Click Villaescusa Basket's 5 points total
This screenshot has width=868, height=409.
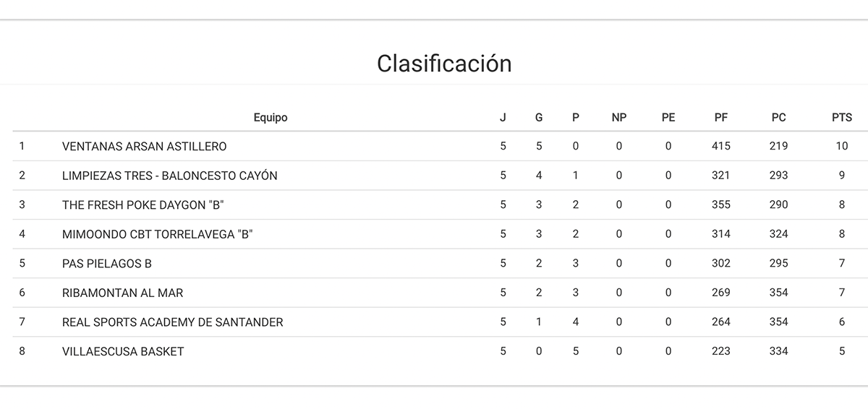tap(842, 351)
